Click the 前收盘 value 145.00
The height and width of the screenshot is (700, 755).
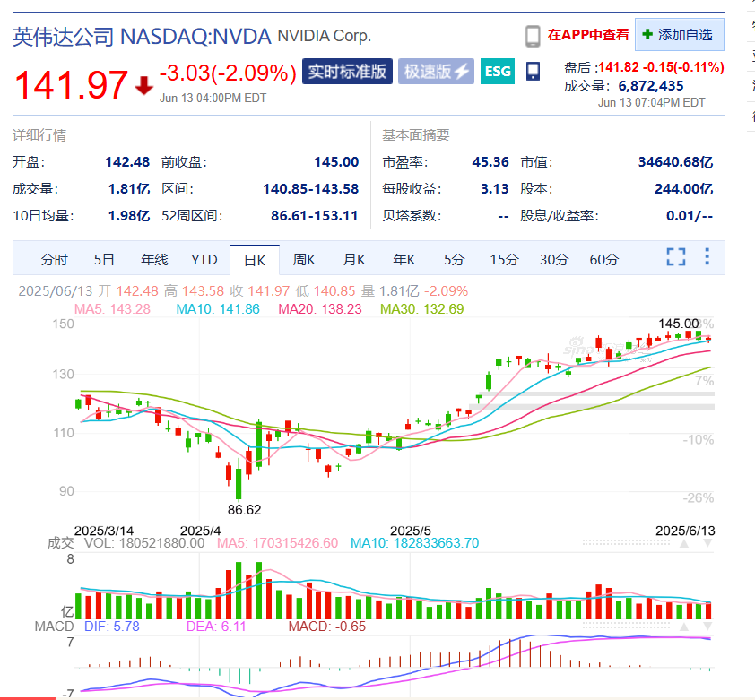coord(336,162)
